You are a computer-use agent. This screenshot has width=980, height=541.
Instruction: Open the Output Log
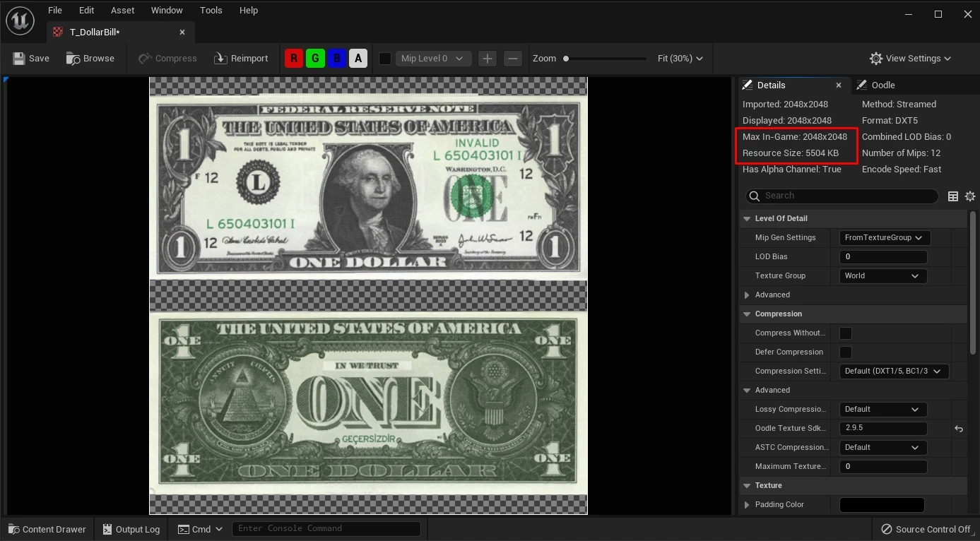coord(131,529)
